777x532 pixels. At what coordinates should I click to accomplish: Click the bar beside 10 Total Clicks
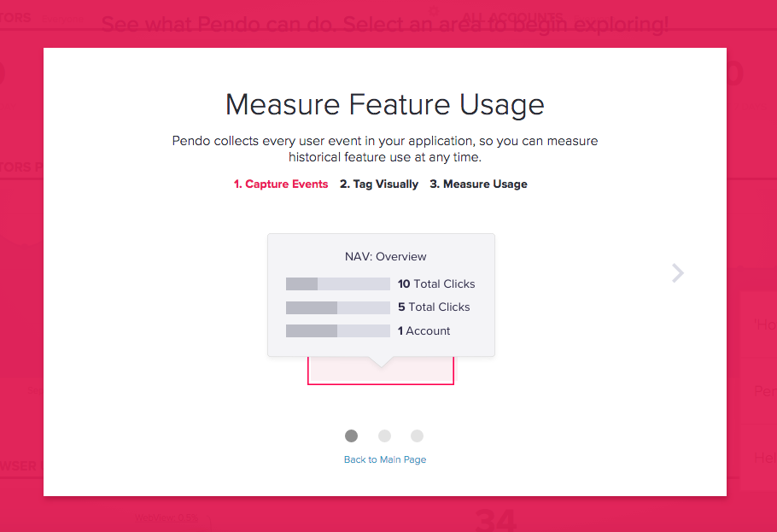(x=338, y=284)
